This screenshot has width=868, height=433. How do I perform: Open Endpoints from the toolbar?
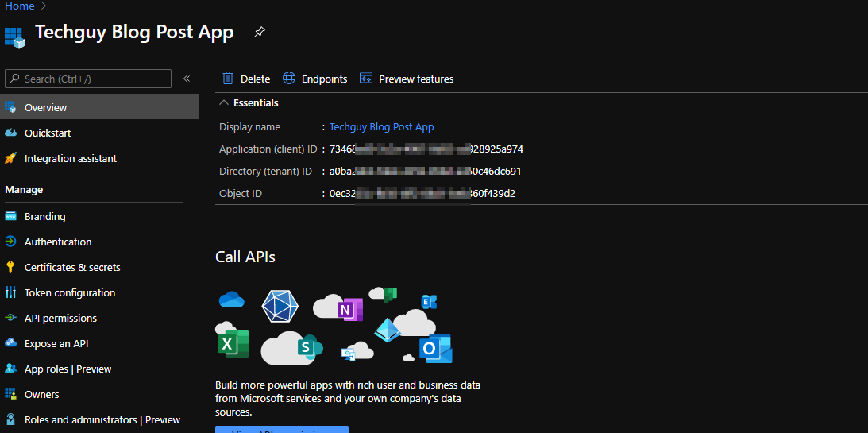click(324, 79)
